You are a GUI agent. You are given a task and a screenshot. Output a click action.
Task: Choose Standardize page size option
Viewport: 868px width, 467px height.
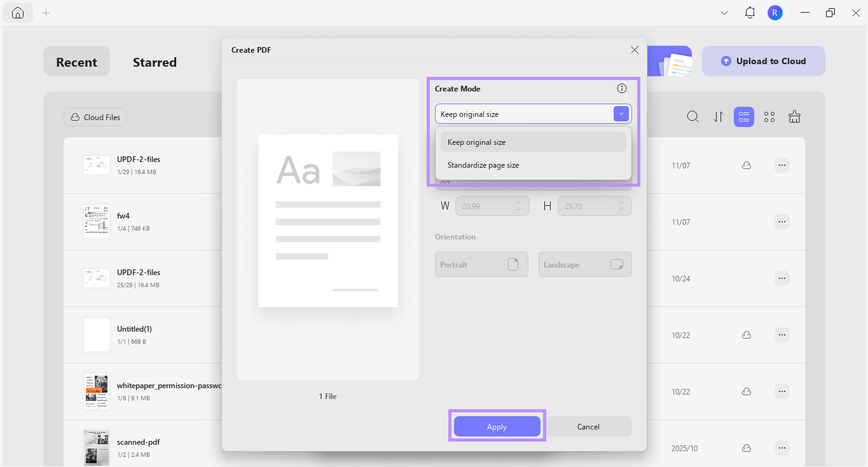483,165
